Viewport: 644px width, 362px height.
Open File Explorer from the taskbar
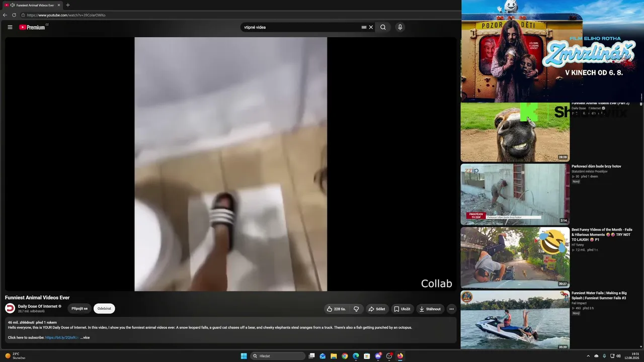click(334, 356)
